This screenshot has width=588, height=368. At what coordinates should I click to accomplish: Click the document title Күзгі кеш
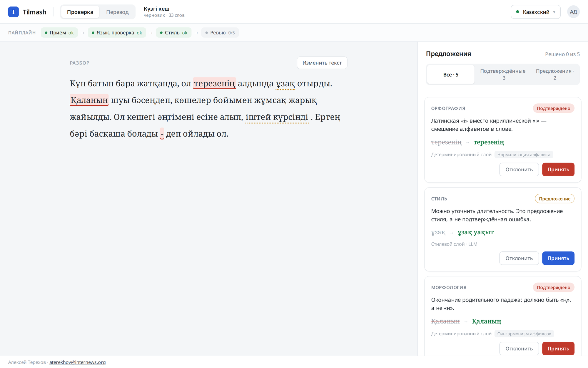pyautogui.click(x=156, y=9)
